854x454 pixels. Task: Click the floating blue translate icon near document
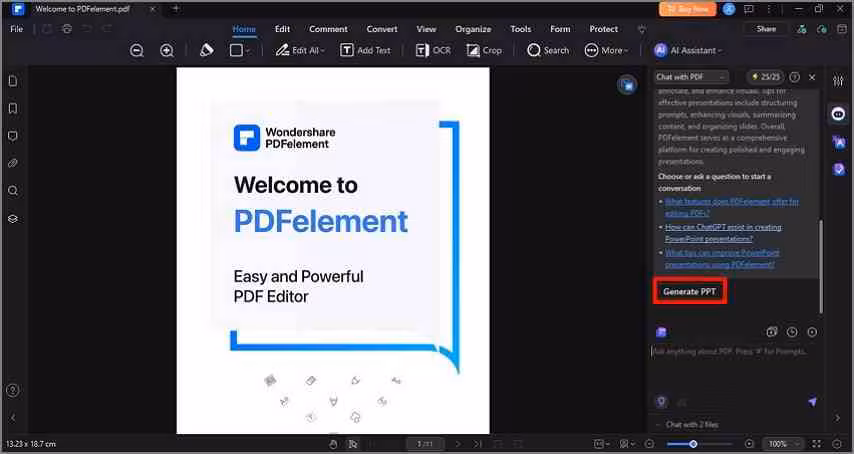pyautogui.click(x=627, y=85)
